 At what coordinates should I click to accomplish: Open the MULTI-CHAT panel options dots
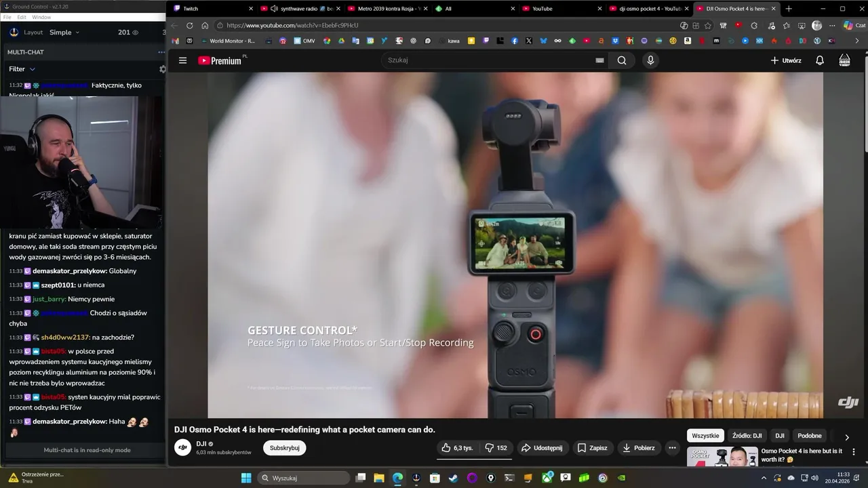pyautogui.click(x=161, y=52)
